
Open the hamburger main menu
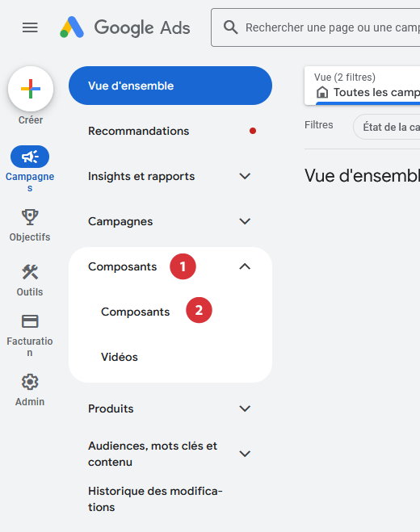30,27
